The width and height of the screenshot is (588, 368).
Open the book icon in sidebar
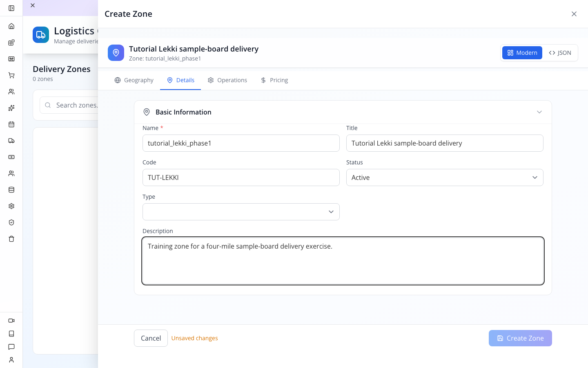pos(11,334)
